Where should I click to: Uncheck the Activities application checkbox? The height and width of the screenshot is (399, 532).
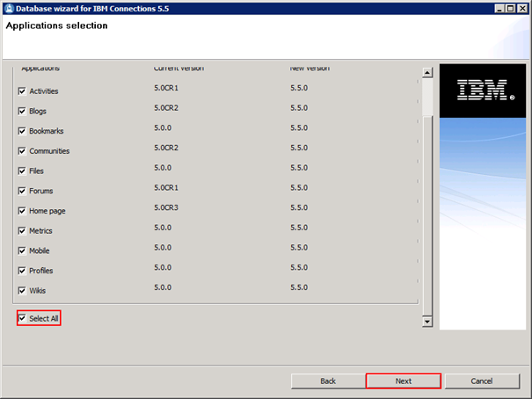(x=22, y=91)
